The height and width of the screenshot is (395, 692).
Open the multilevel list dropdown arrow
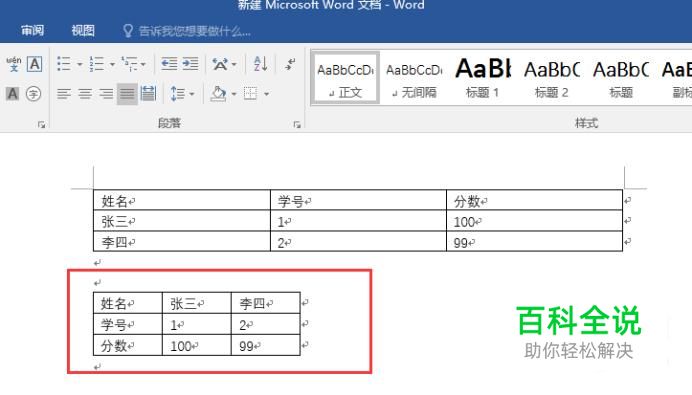[143, 64]
